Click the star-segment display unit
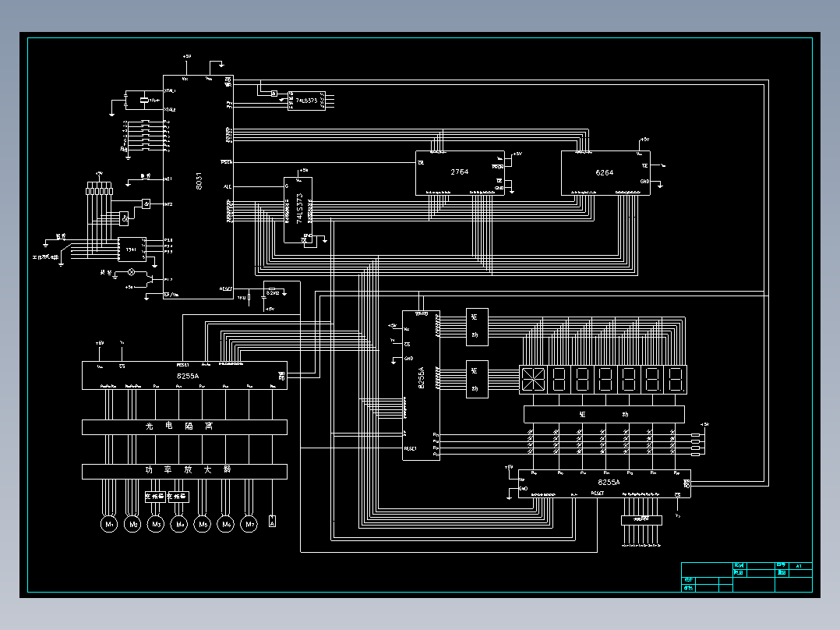The height and width of the screenshot is (630, 840). (533, 379)
